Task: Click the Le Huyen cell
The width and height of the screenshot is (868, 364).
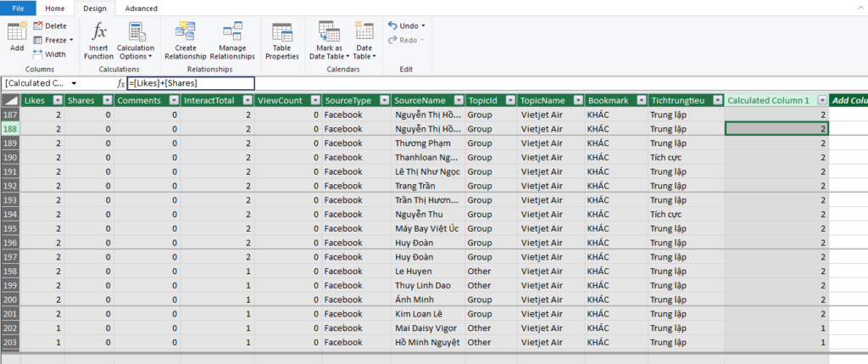Action: pos(428,272)
